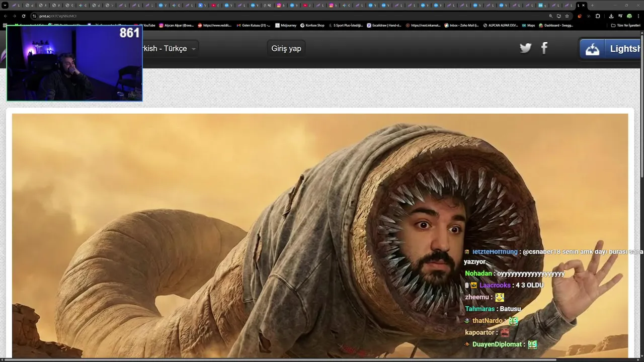This screenshot has width=644, height=362.
Task: Open the ALPCAN ALPAR DEV bookmark
Action: 500,25
